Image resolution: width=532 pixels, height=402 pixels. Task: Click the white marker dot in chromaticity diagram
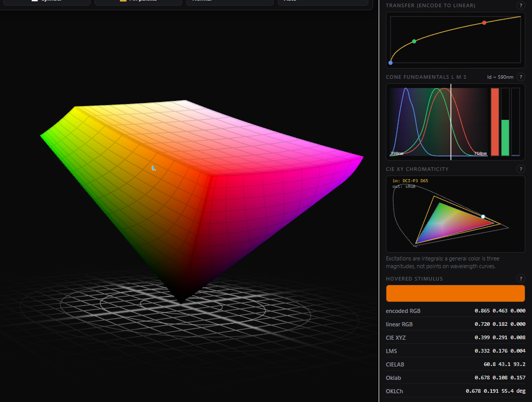483,217
